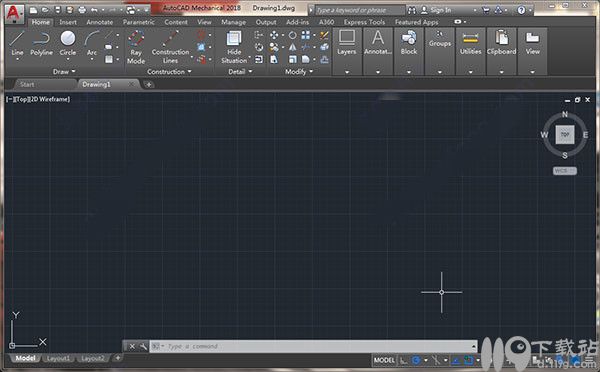600x372 pixels.
Task: Click the New file icon in quick access toolbar
Action: [34, 10]
